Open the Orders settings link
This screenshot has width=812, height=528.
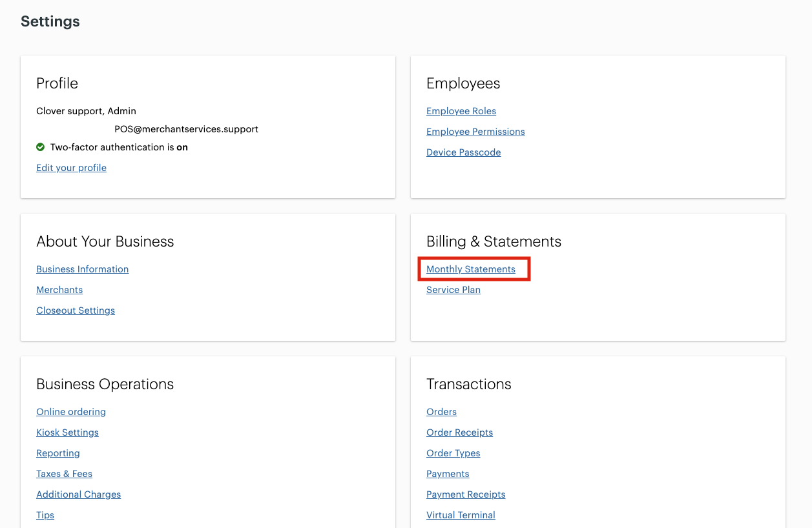[x=441, y=412]
